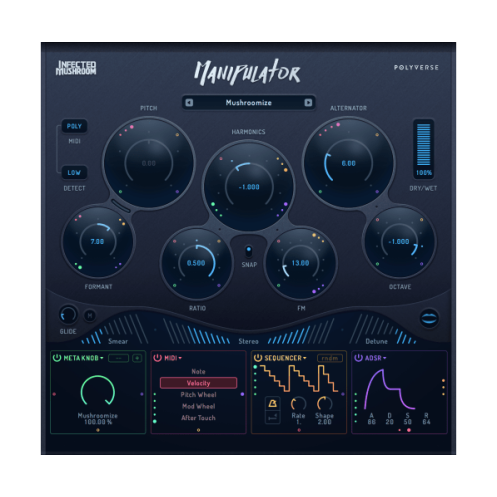Toggle the MIDI modulator power button
Screen dimensions: 497x497
[x=157, y=358]
